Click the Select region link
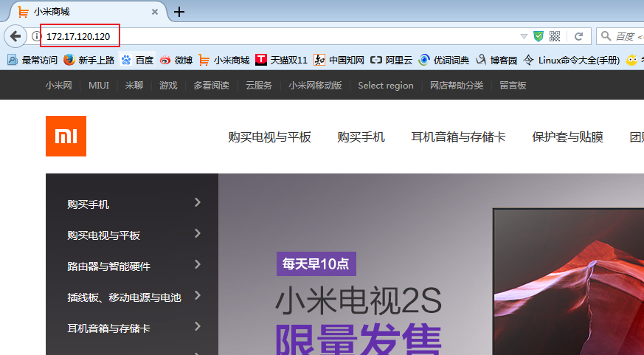This screenshot has height=355, width=644. coord(386,86)
